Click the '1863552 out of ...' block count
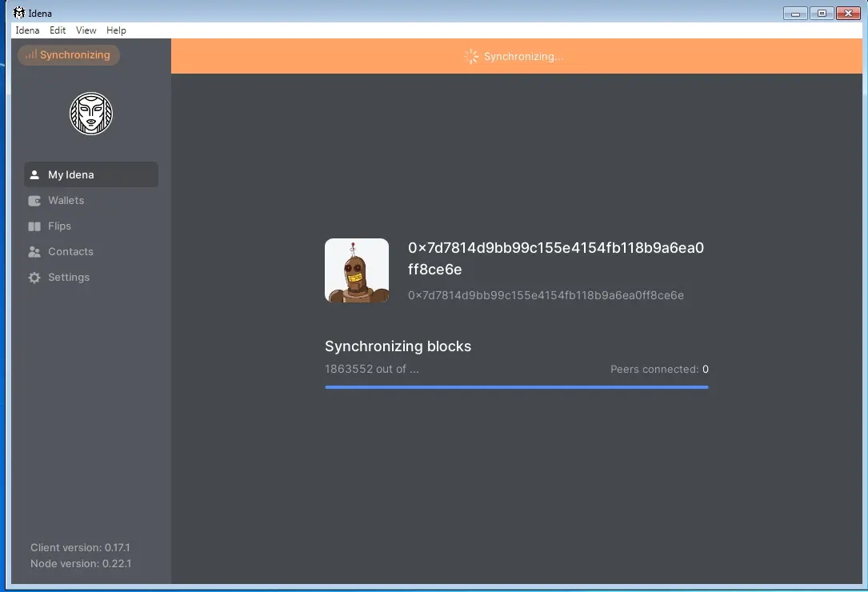 (372, 369)
